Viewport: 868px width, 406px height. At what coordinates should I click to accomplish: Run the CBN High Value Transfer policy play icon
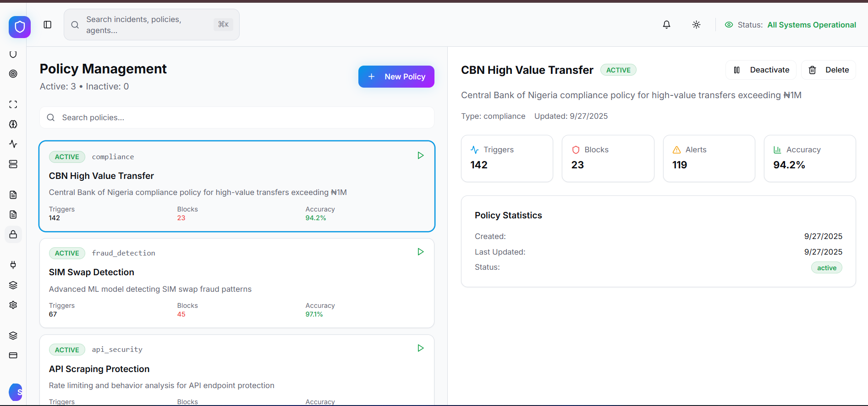(x=421, y=156)
